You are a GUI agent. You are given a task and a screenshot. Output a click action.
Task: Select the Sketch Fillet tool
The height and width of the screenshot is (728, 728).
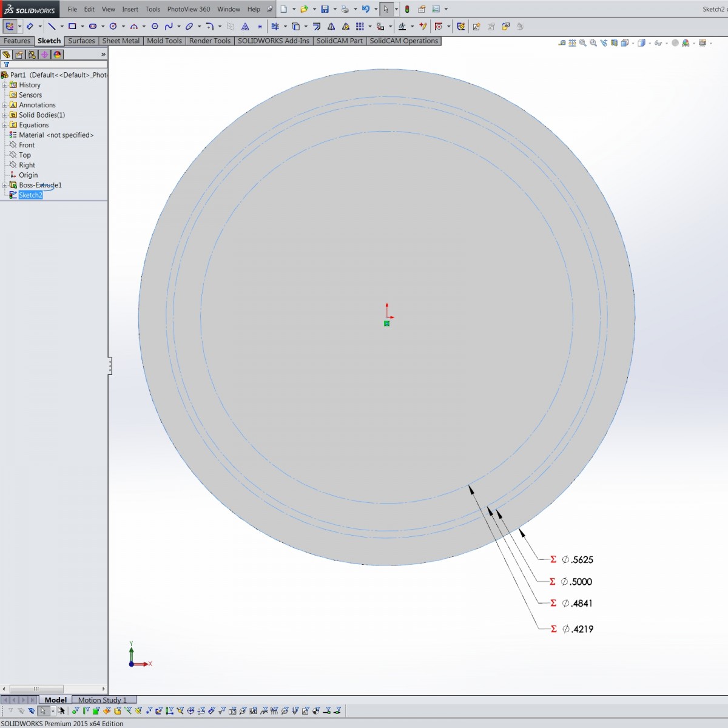[x=211, y=26]
